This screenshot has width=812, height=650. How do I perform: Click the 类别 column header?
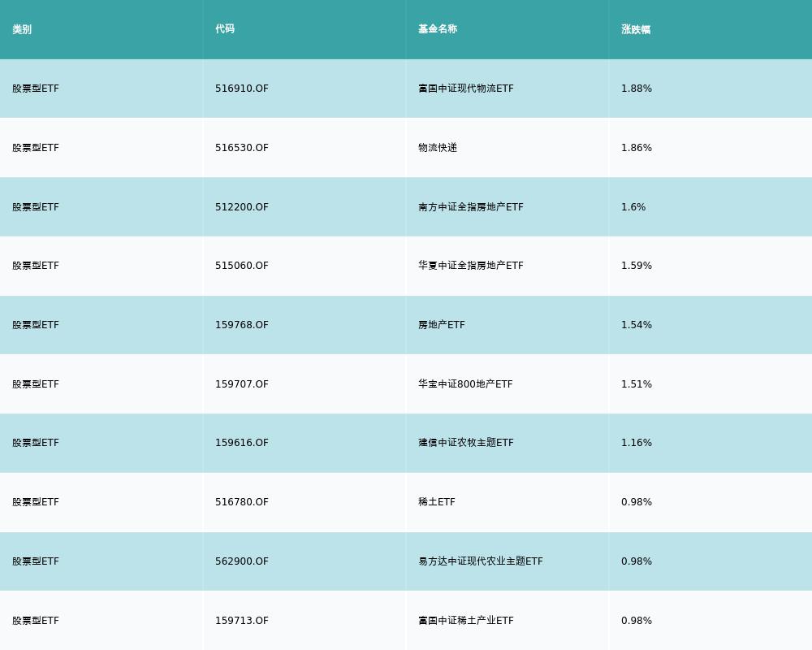22,29
